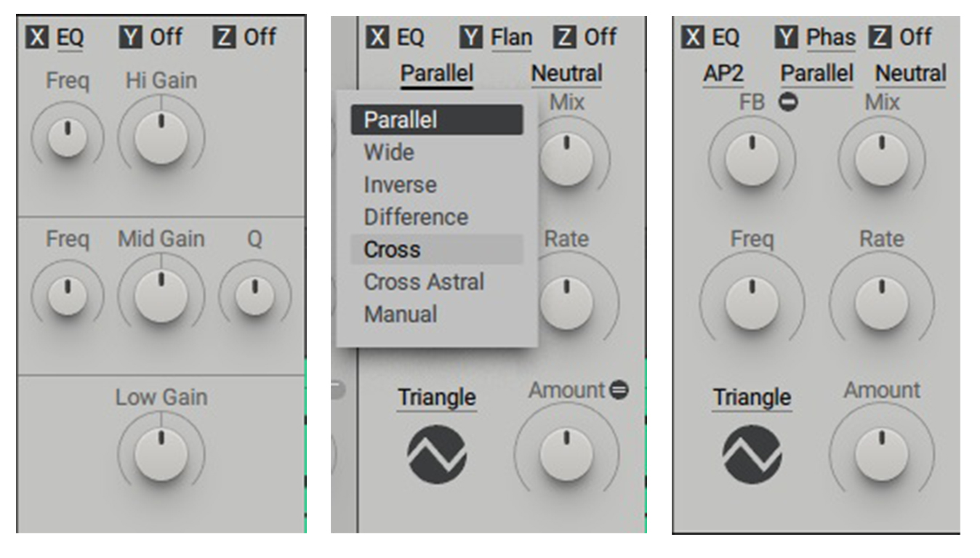Screen dimensions: 980x558
Task: Click the Triangle waveform icon in the Flanger panel
Action: click(437, 454)
